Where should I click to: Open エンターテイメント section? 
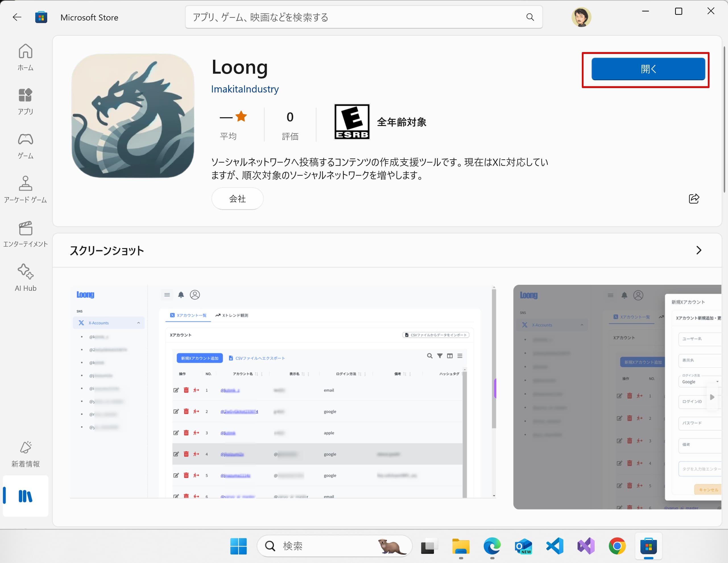tap(25, 234)
